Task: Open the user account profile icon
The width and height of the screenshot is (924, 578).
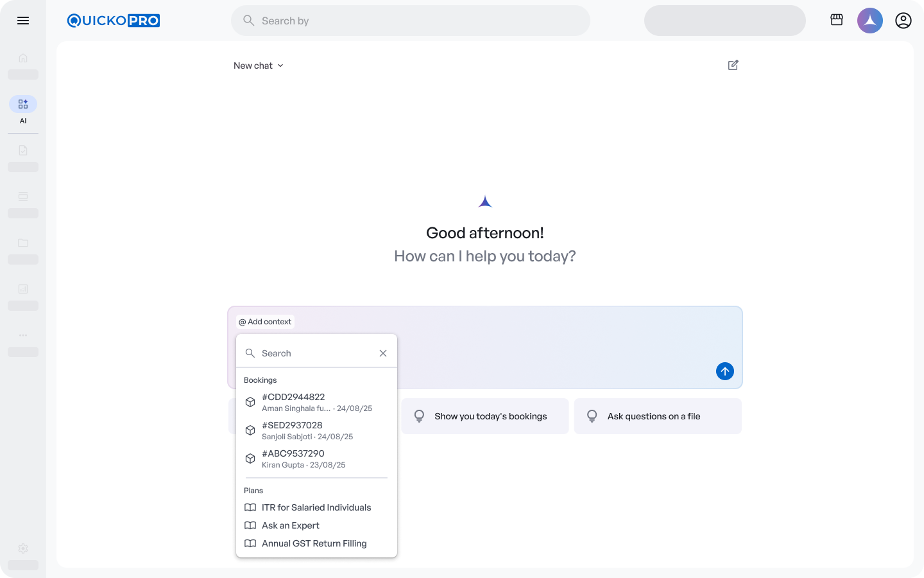Action: (903, 21)
